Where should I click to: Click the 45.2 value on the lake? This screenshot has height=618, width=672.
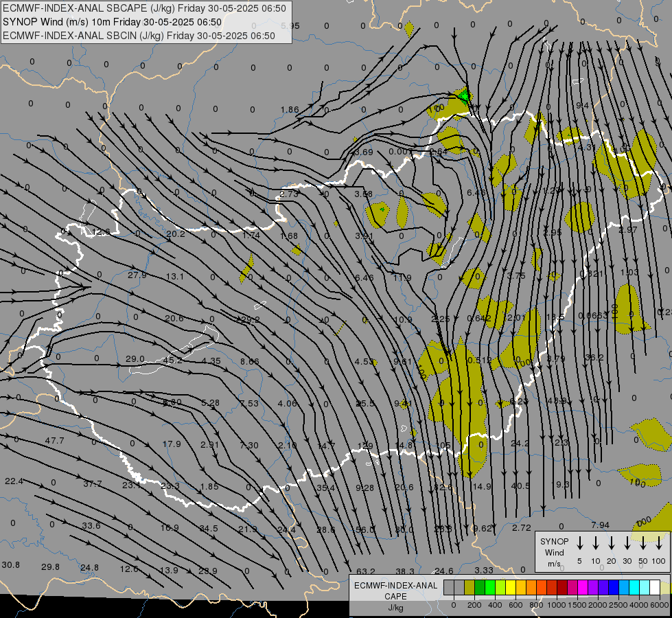(x=173, y=360)
